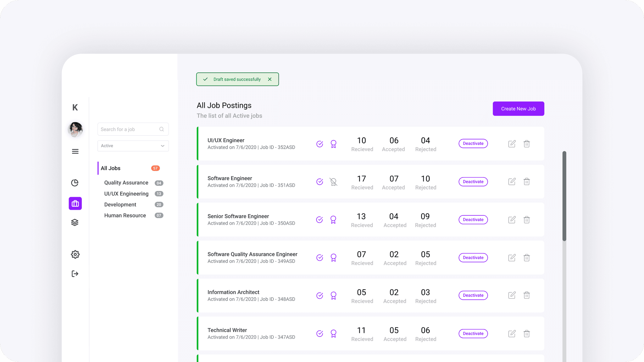644x362 pixels.
Task: Edit the Software Engineer job posting
Action: (x=512, y=181)
